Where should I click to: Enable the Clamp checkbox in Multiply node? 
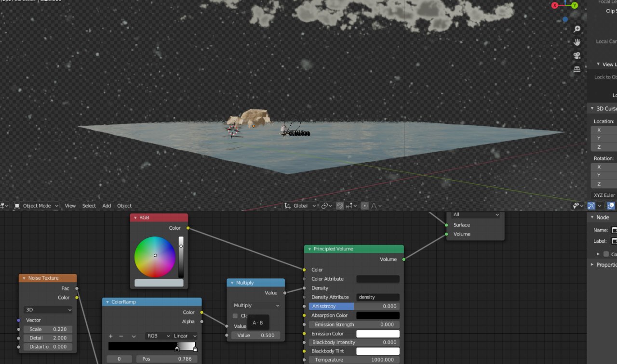pyautogui.click(x=235, y=316)
